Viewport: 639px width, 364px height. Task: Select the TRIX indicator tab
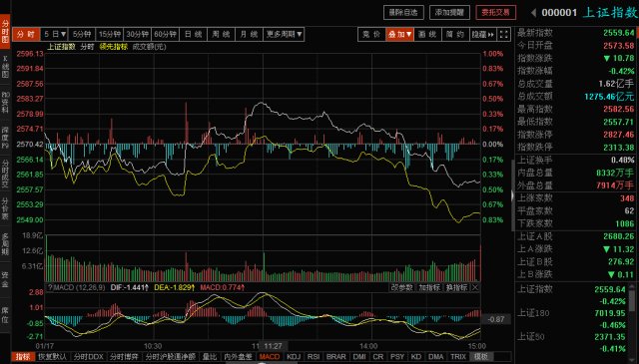(458, 357)
